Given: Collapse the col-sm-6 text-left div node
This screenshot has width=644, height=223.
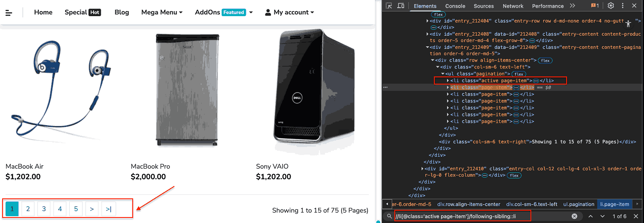Looking at the screenshot, I should (x=438, y=67).
